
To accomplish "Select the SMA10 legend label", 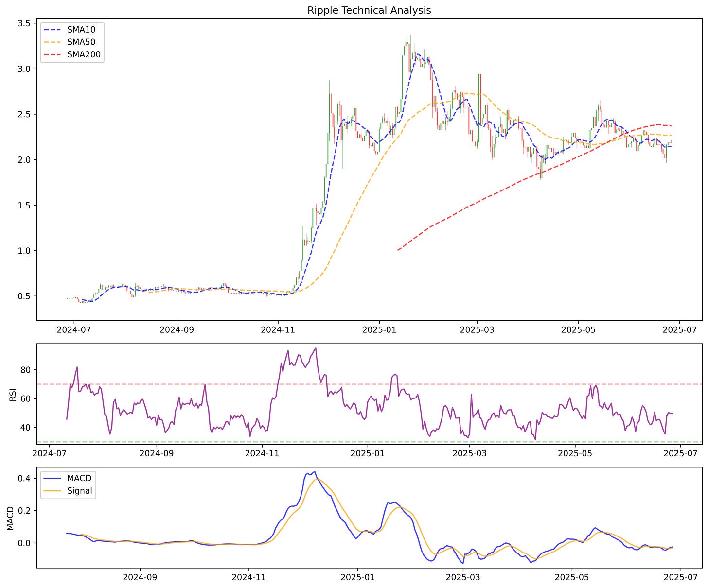I will point(81,30).
